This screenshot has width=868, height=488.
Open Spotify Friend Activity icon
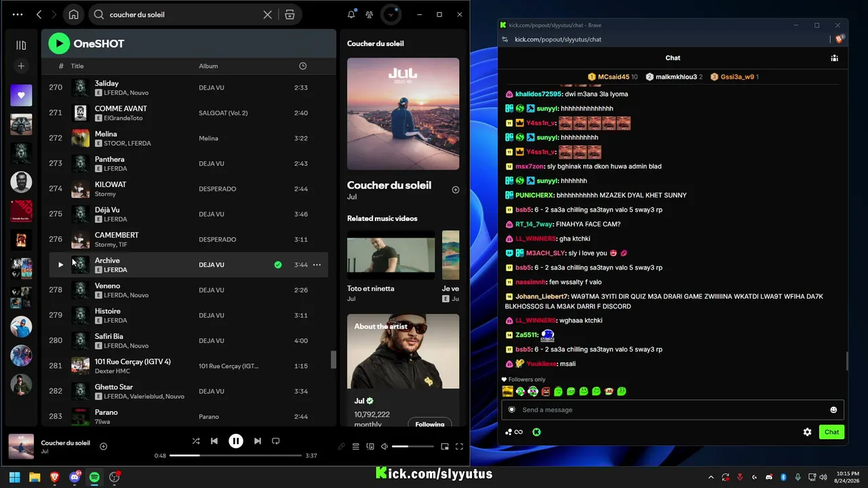(369, 14)
